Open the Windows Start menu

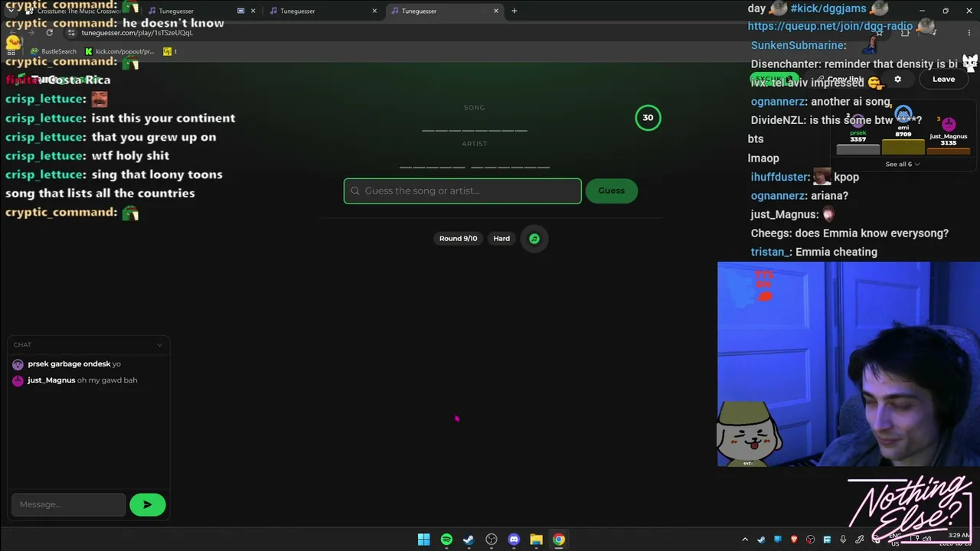click(x=423, y=540)
